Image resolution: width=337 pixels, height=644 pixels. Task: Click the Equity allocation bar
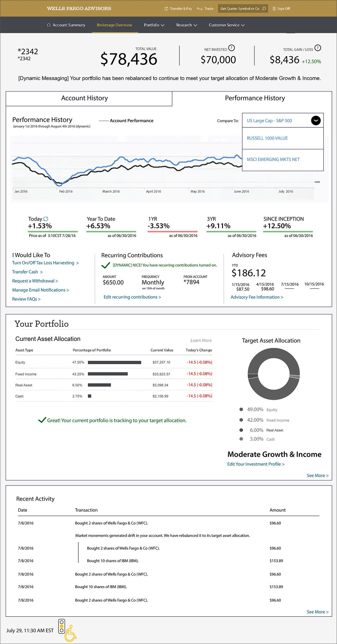pyautogui.click(x=115, y=363)
